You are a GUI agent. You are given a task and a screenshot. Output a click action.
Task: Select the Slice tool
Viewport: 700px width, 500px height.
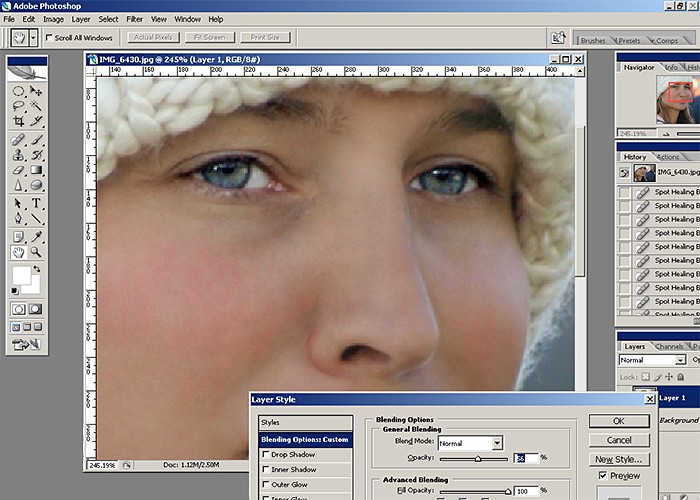(36, 121)
